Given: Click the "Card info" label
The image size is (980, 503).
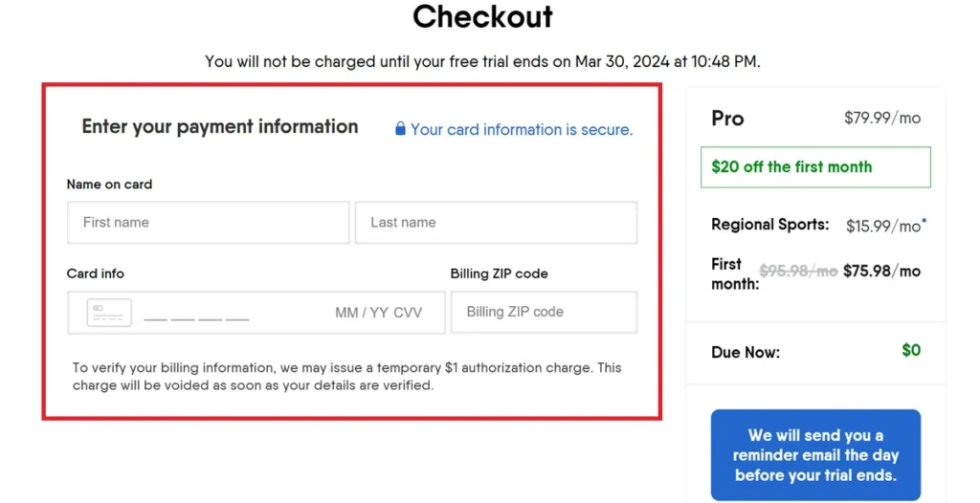Looking at the screenshot, I should pyautogui.click(x=96, y=273).
